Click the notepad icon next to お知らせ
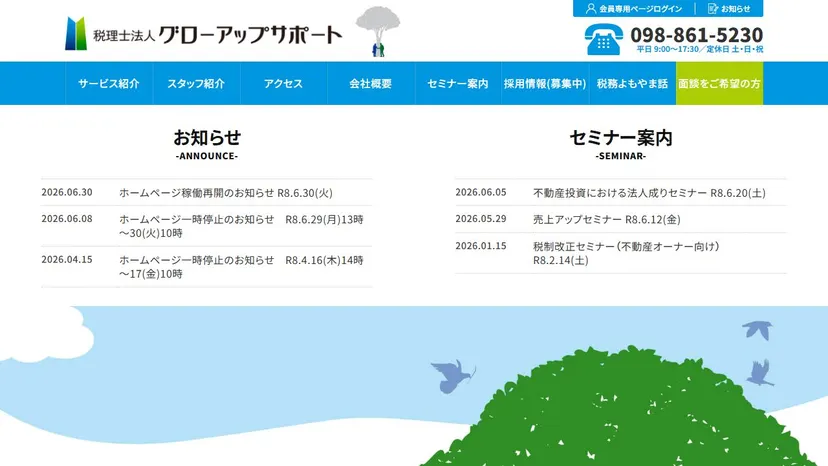The width and height of the screenshot is (828, 466). coord(713,8)
